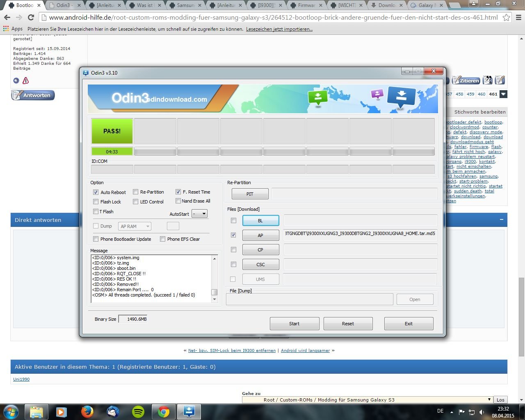Image resolution: width=525 pixels, height=420 pixels.
Task: Open the volume tray icon
Action: click(x=482, y=412)
